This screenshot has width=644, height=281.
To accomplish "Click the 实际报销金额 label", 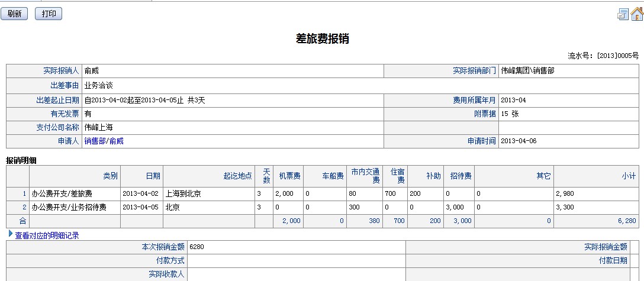I will click(x=606, y=247).
